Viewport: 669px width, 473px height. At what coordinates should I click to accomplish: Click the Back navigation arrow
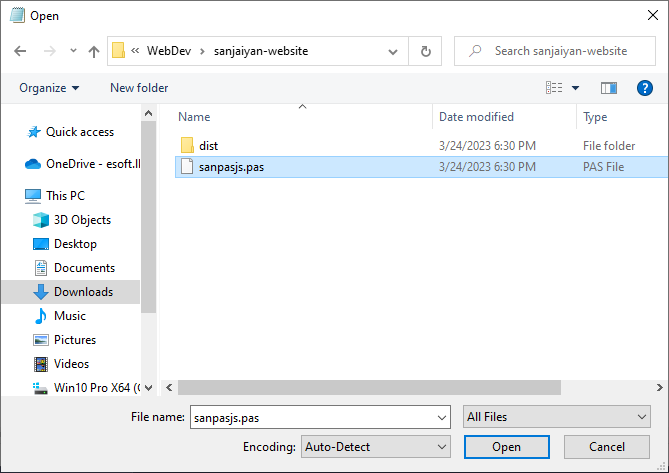click(x=20, y=51)
